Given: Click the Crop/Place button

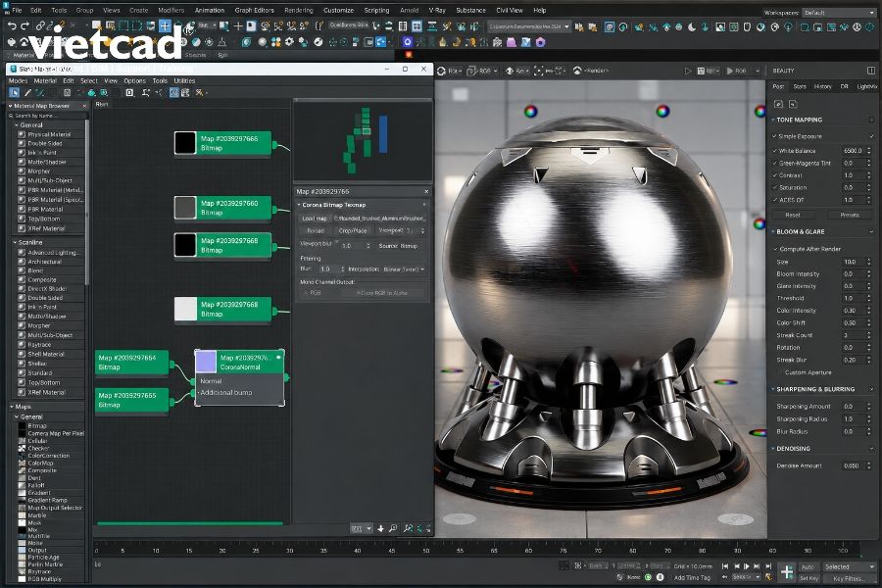Looking at the screenshot, I should (x=353, y=230).
